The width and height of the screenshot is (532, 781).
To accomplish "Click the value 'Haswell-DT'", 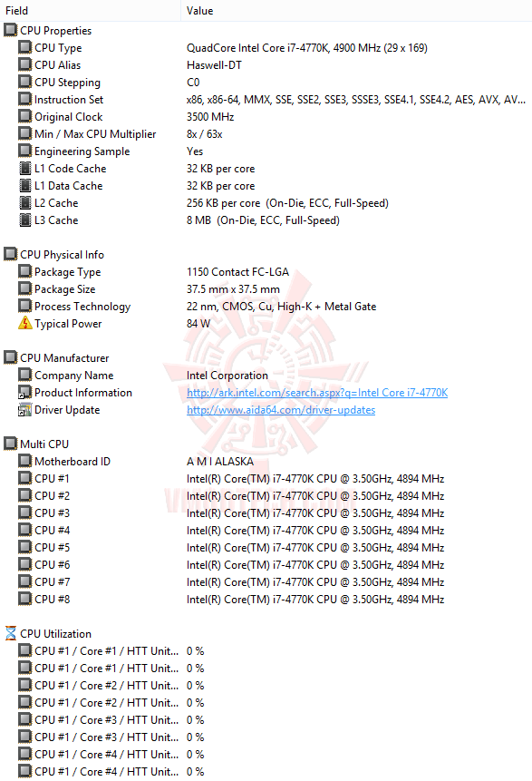I will [x=214, y=64].
